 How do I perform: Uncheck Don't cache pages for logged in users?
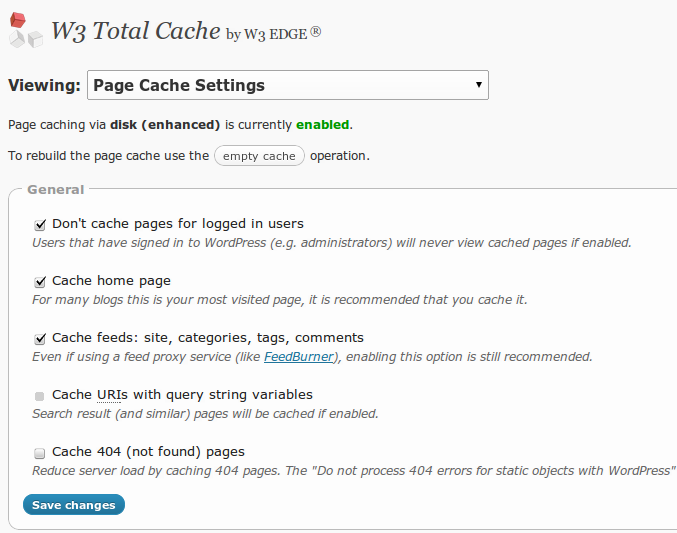pyautogui.click(x=40, y=225)
